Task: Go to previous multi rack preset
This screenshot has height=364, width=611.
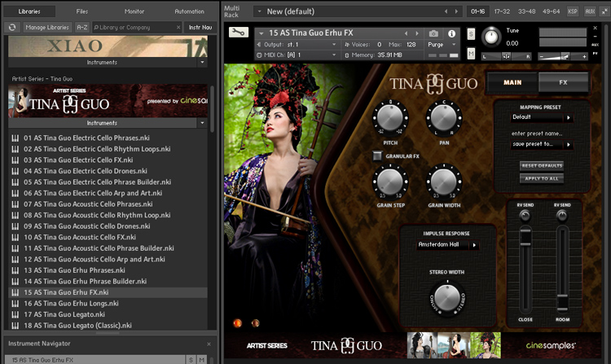Action: [446, 11]
